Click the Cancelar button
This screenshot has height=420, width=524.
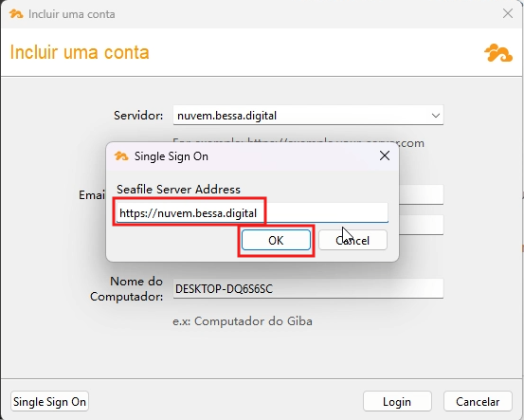coord(478,401)
